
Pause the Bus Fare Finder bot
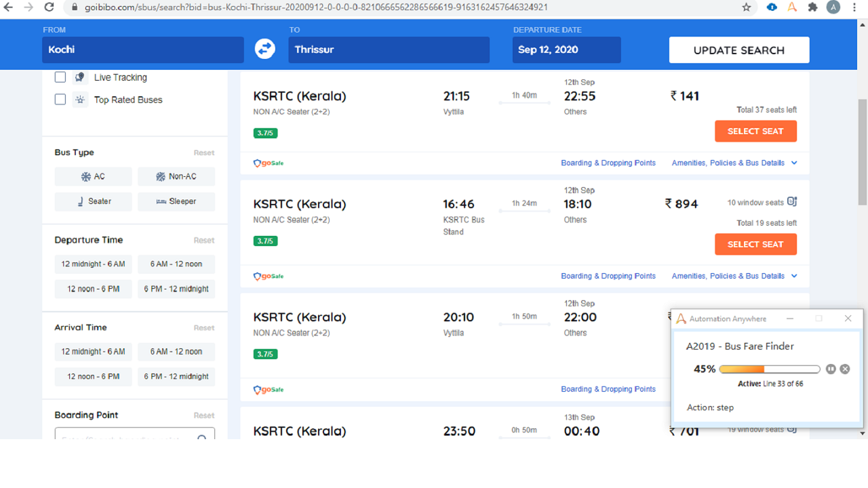point(831,369)
